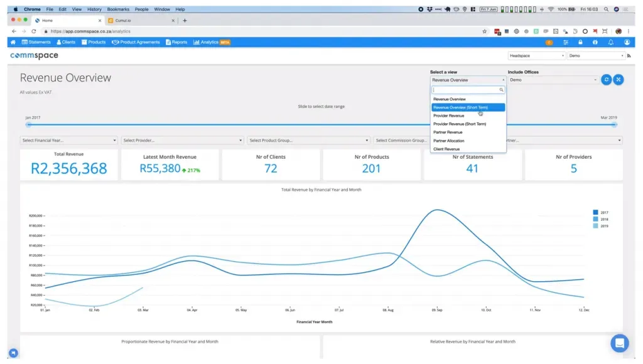
Task: Click the home icon in the blue navbar
Action: point(13,42)
